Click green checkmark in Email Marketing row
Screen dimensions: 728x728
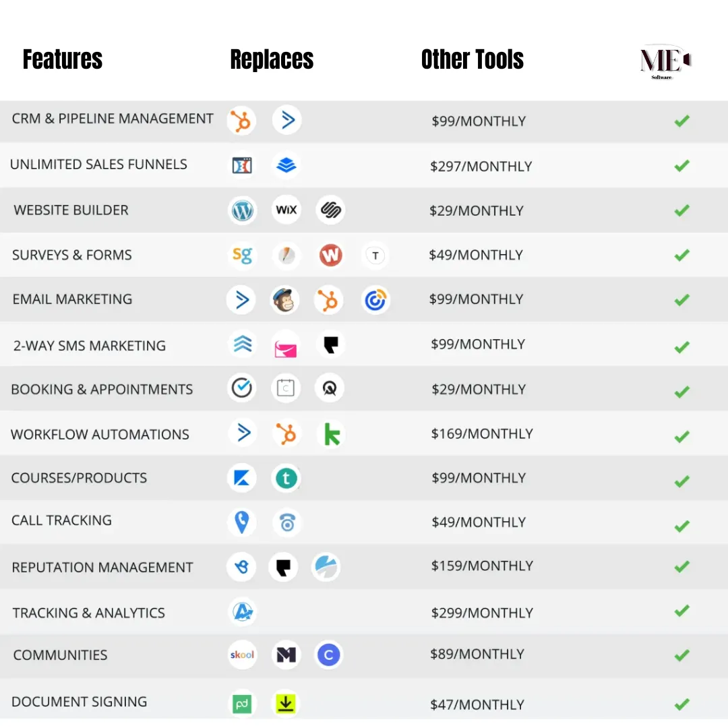tap(681, 300)
